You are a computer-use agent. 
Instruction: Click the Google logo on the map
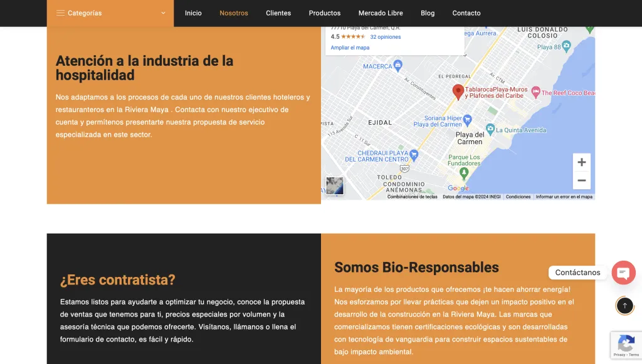458,188
